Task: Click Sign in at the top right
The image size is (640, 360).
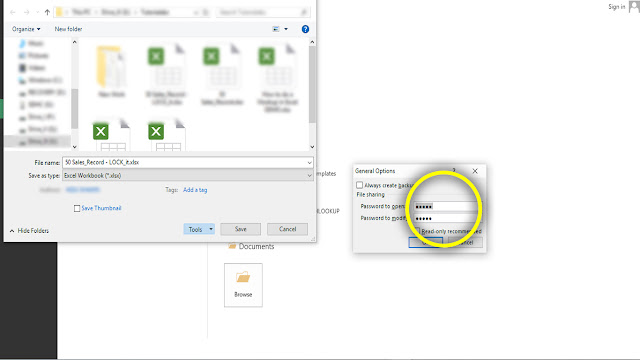Action: click(617, 7)
